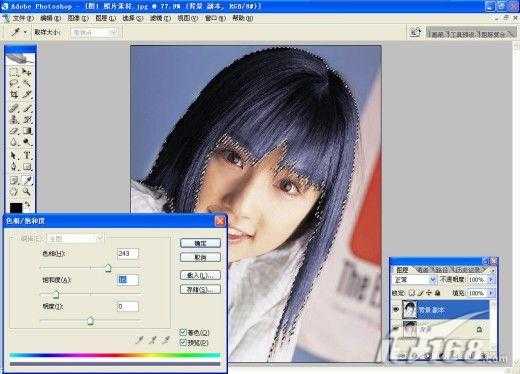Open the eyedropper tool preset picker arrow
This screenshot has width=520, height=374.
click(x=25, y=33)
